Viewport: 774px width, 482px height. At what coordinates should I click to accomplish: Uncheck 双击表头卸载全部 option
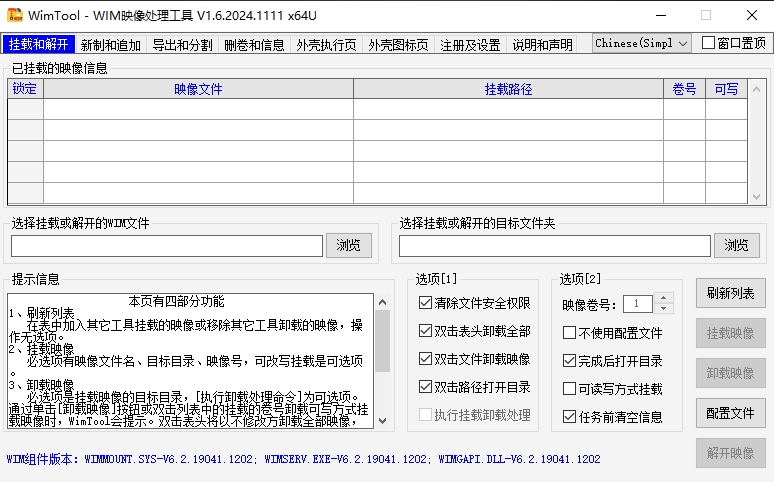click(x=426, y=331)
